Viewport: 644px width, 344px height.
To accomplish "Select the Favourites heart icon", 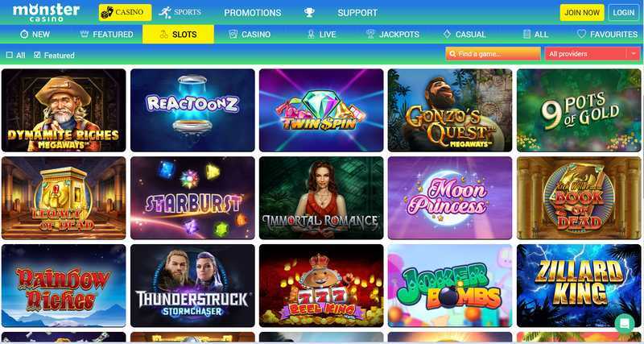I will [x=581, y=34].
